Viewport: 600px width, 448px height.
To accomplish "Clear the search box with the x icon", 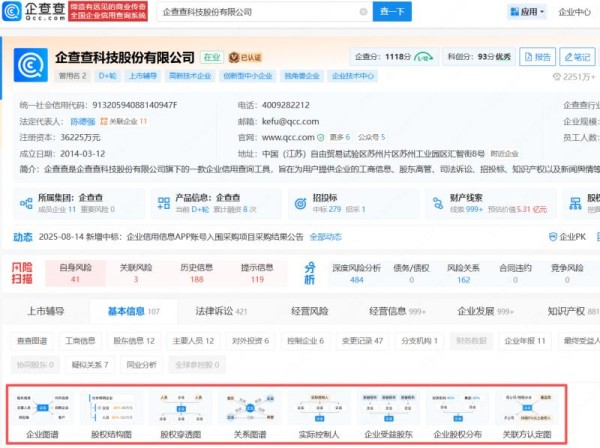I will point(364,12).
